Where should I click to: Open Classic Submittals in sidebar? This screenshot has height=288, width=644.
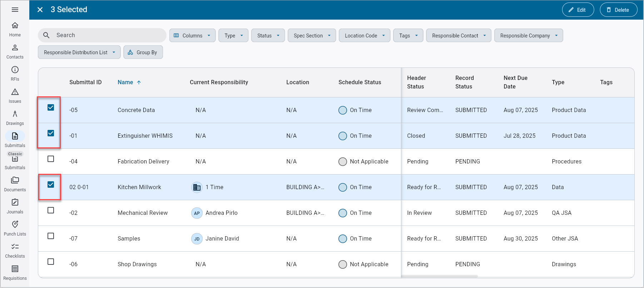pos(15,161)
